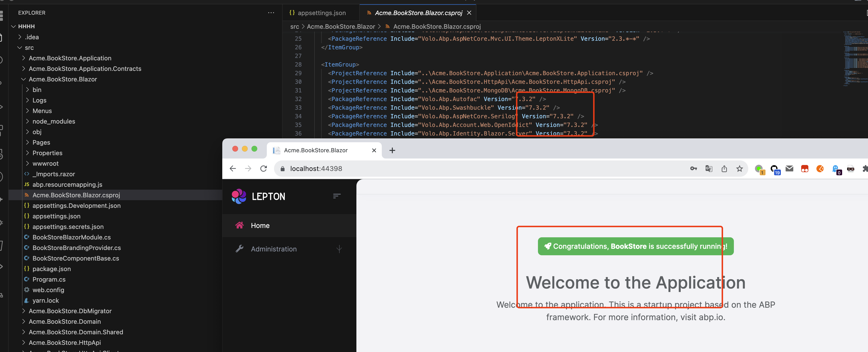Toggle the sidebar collapse icon near LEPTON
This screenshot has height=352, width=868.
click(x=337, y=196)
